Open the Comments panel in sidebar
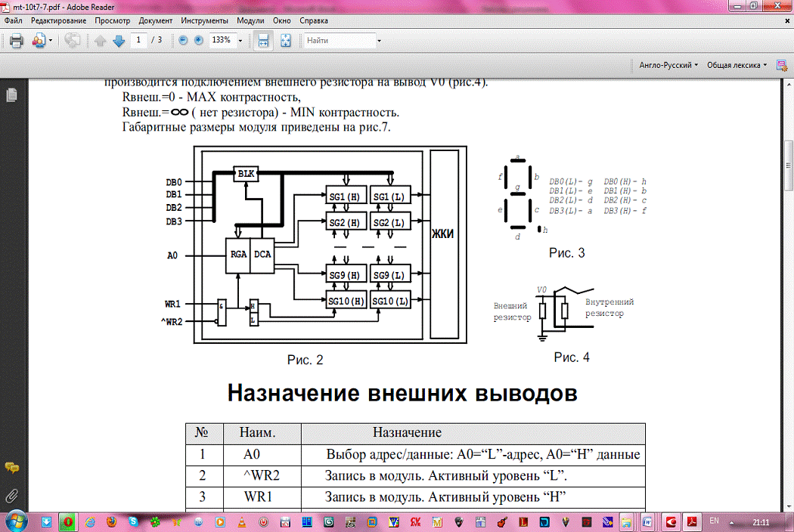The width and height of the screenshot is (794, 532). [11, 467]
